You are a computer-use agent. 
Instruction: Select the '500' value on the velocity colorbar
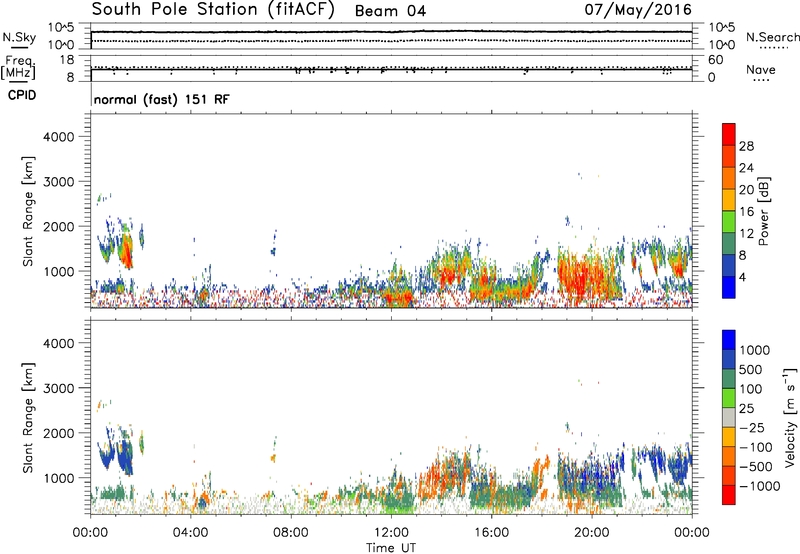pyautogui.click(x=752, y=369)
